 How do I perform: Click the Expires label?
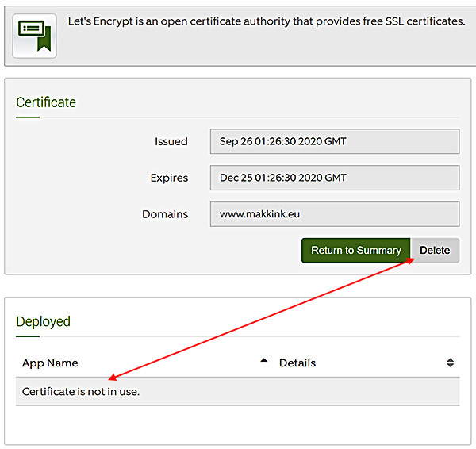(169, 178)
